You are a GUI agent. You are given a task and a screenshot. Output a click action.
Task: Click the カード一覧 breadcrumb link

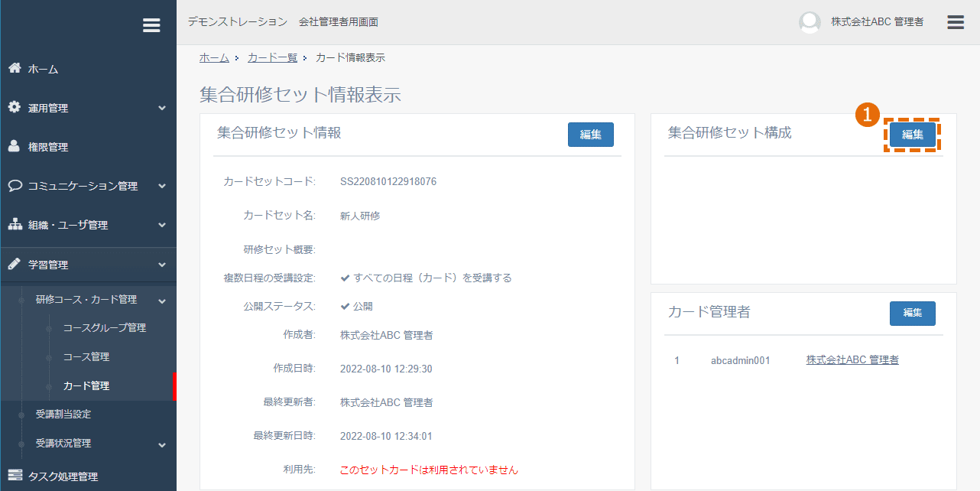pyautogui.click(x=272, y=57)
